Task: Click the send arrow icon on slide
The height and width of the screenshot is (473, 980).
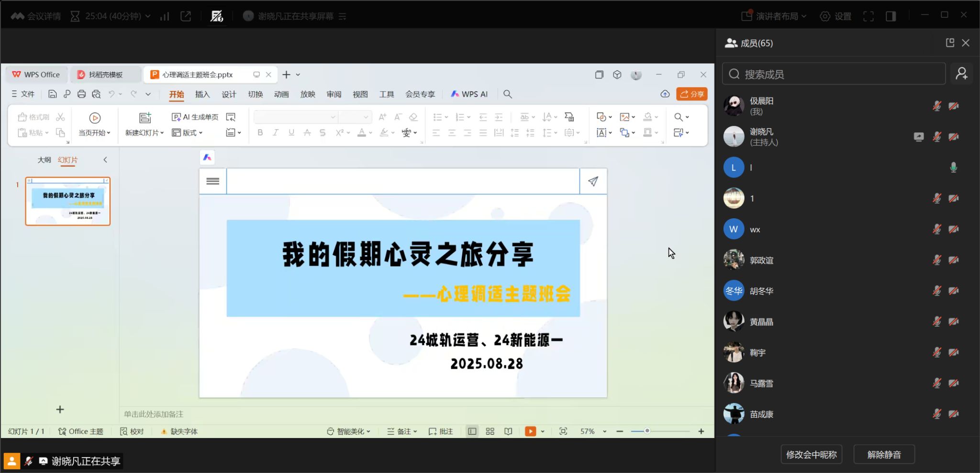Action: (593, 181)
